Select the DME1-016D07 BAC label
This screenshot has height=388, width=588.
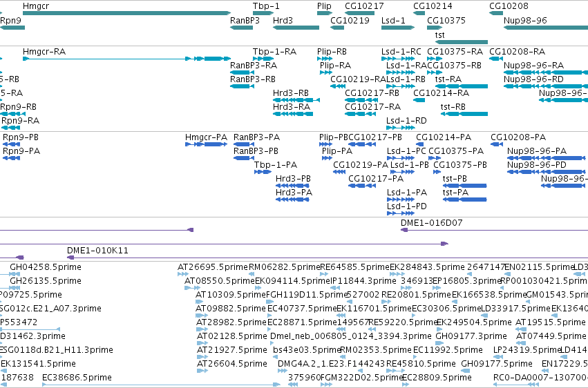click(x=431, y=223)
